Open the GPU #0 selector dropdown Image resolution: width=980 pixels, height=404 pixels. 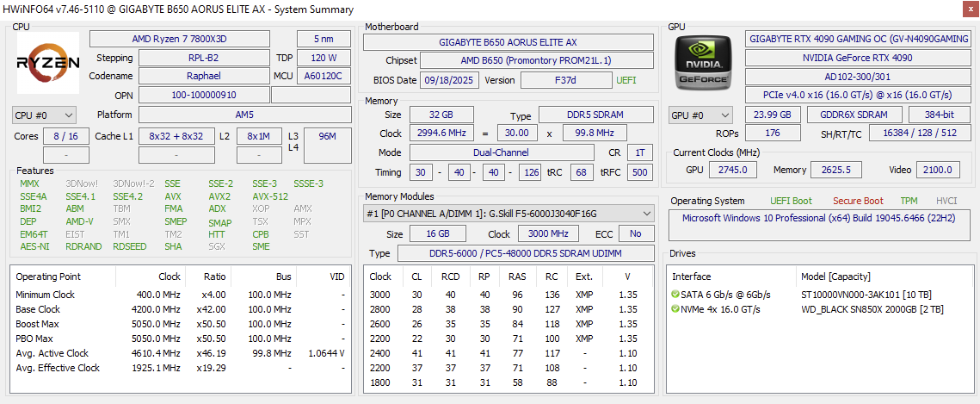pyautogui.click(x=700, y=115)
